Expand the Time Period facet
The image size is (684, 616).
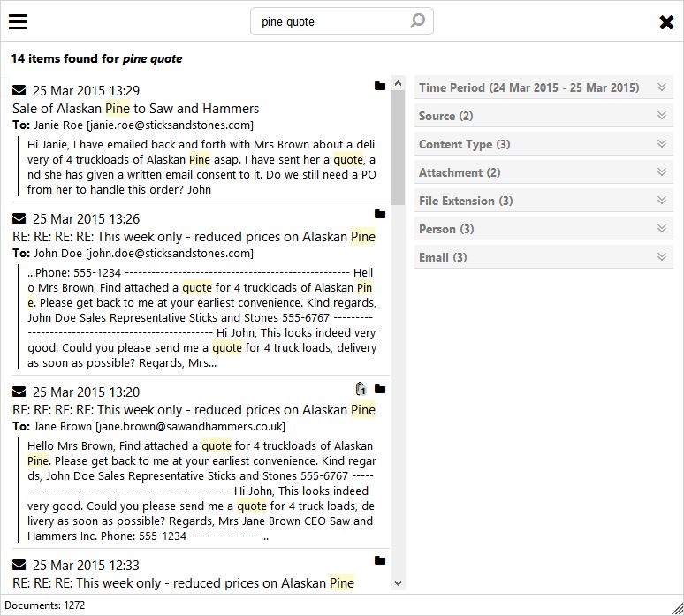tap(543, 87)
